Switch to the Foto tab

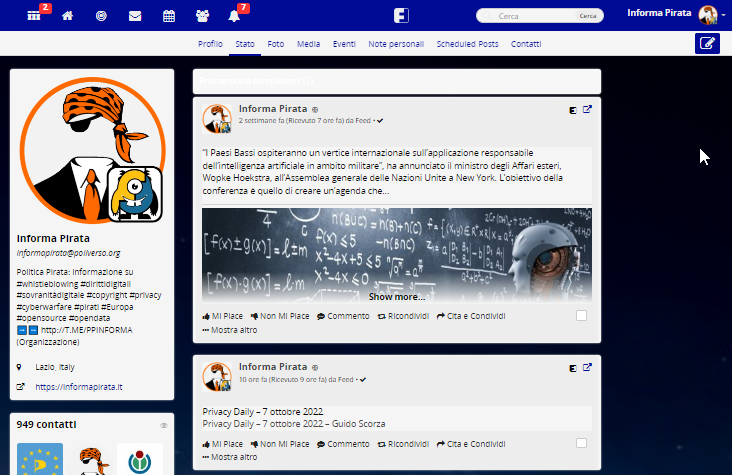point(275,44)
